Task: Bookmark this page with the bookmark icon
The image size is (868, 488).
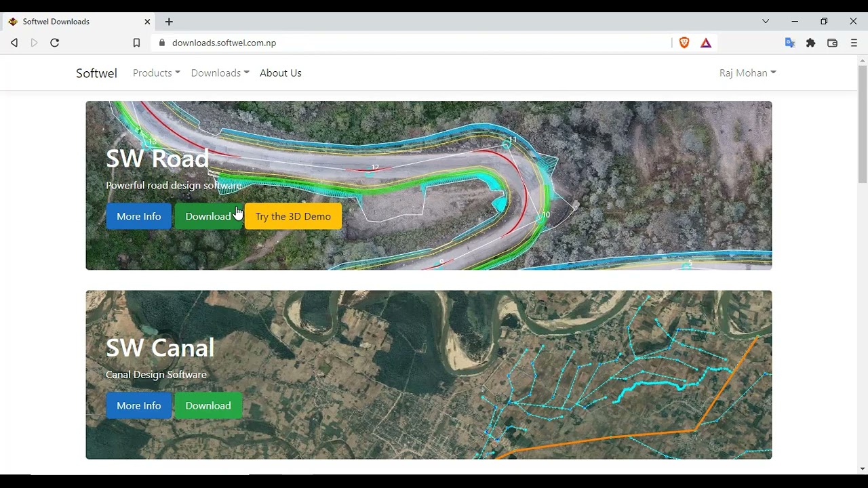Action: [136, 43]
